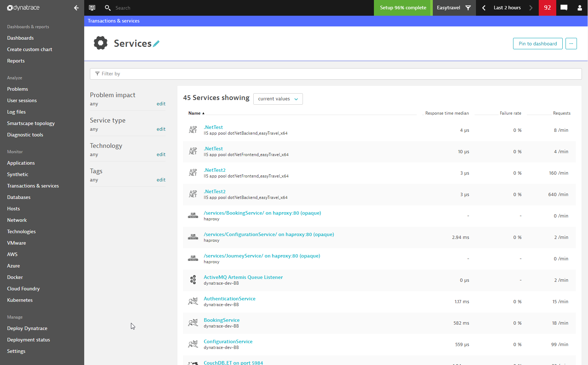Open the 92 problems indicator
588x365 pixels.
pyautogui.click(x=547, y=7)
